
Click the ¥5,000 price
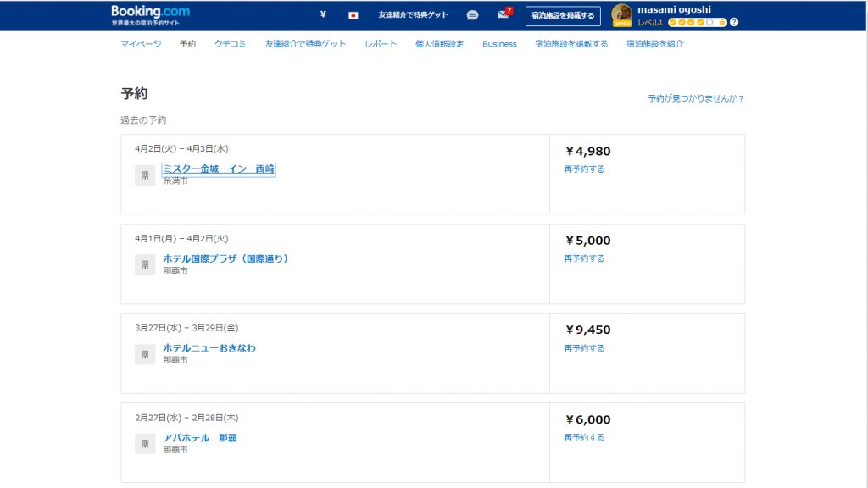tap(588, 241)
